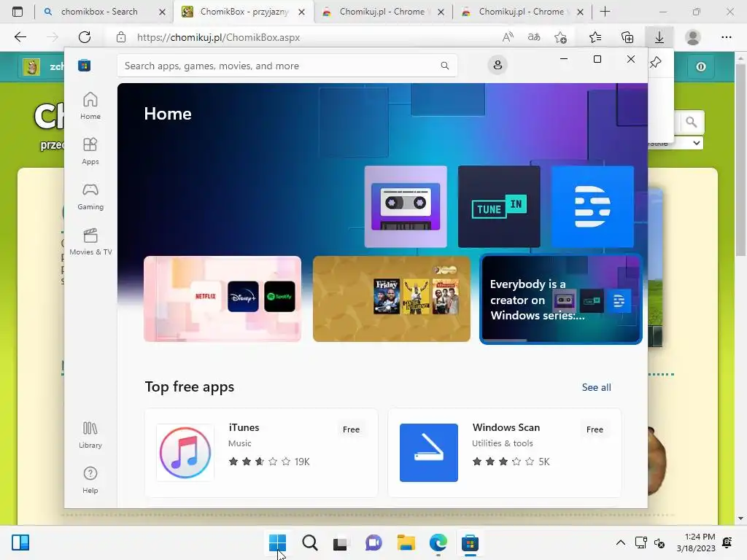
Task: Open Microsoft Edge from taskbar
Action: pyautogui.click(x=438, y=542)
